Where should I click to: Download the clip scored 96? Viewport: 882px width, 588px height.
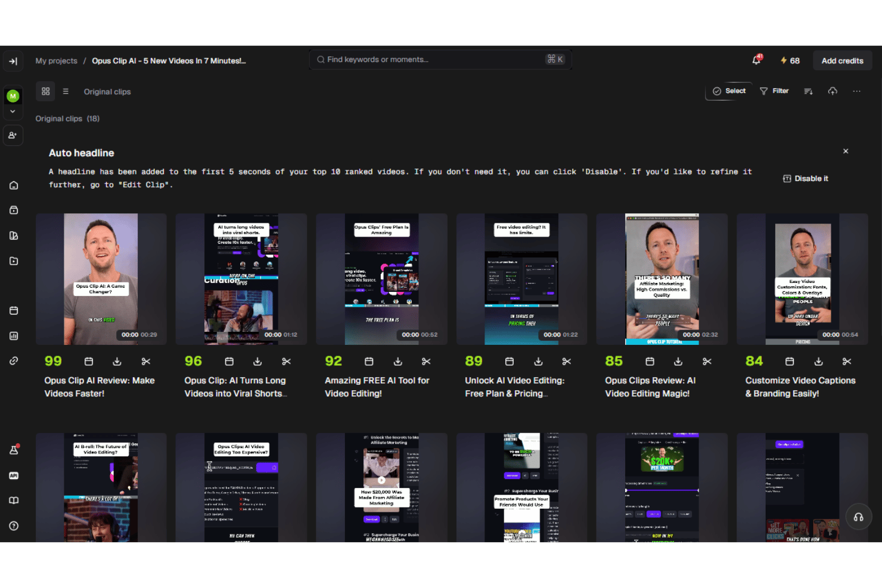pos(257,362)
